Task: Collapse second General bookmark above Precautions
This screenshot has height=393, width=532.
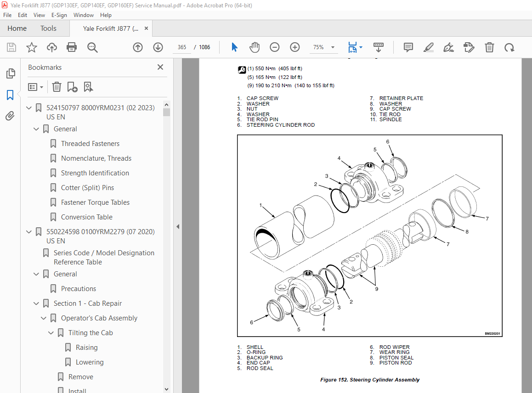Action: [36, 275]
